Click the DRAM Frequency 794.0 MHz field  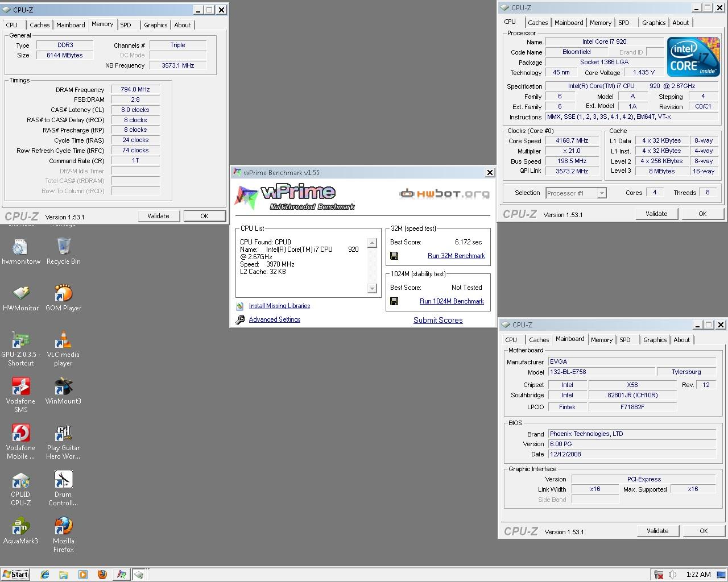click(x=135, y=89)
